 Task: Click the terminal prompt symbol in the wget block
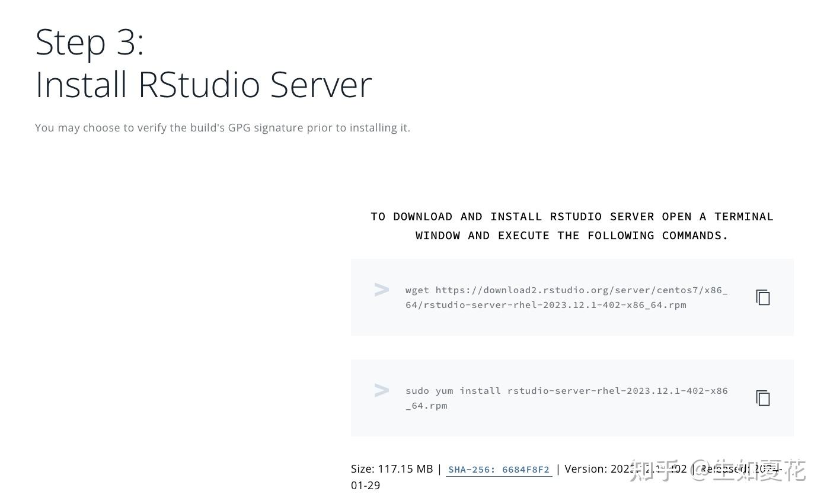click(x=382, y=290)
